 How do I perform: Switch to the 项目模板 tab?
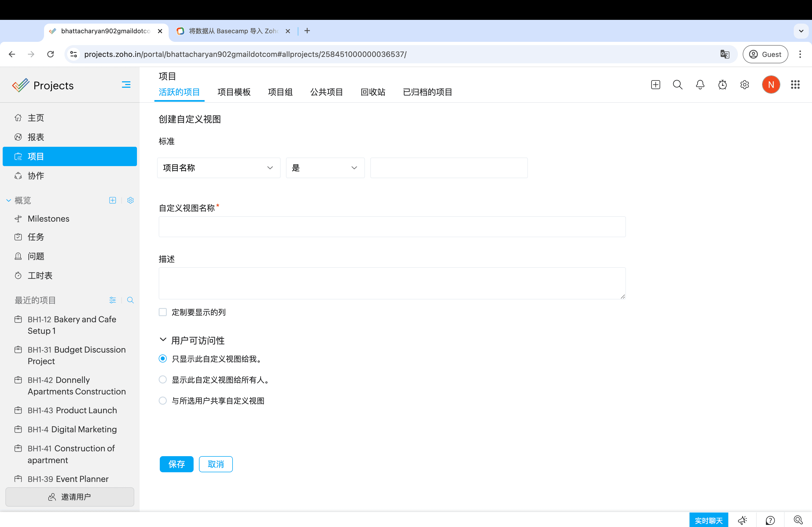point(234,92)
